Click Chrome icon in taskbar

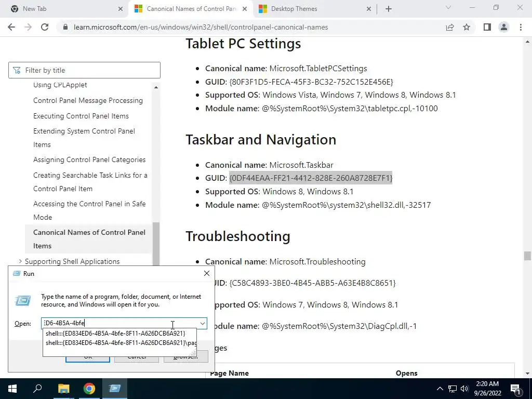click(89, 389)
